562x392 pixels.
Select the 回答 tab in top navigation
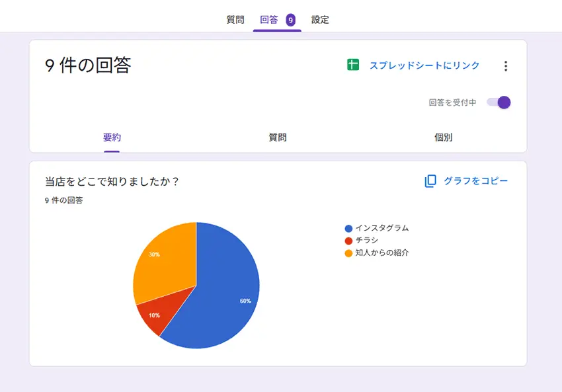click(x=269, y=20)
